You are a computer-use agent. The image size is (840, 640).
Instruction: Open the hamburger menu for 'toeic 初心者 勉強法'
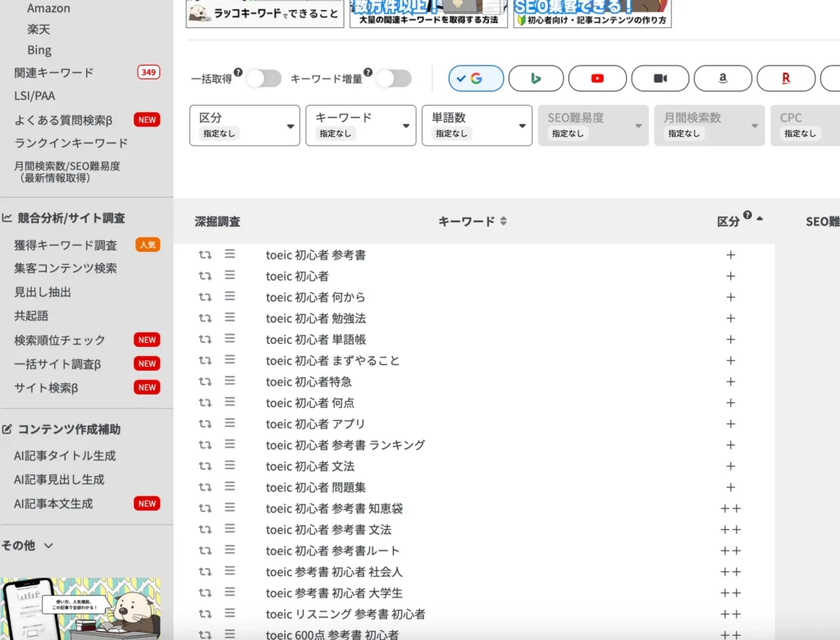click(x=230, y=318)
